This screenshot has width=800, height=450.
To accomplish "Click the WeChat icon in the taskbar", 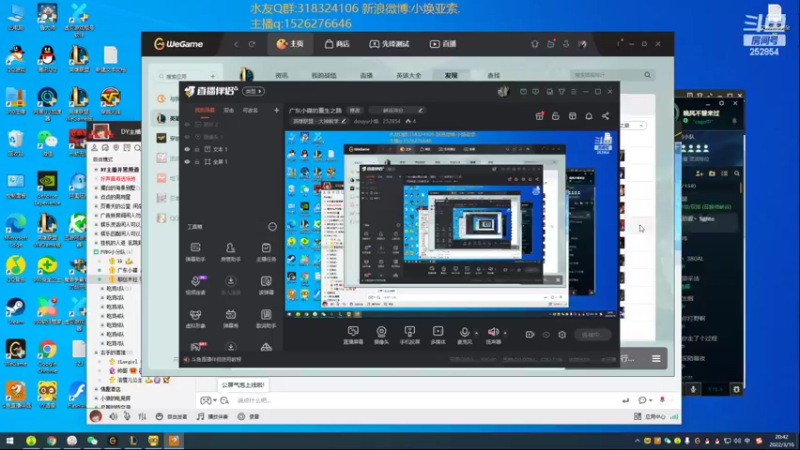I will (x=92, y=440).
